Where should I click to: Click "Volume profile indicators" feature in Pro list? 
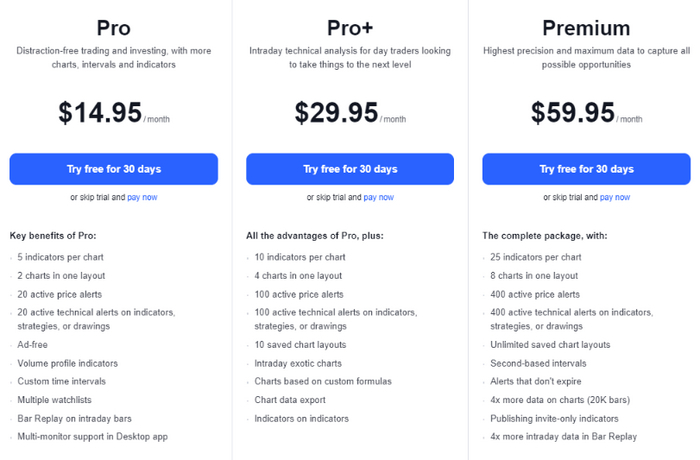point(67,363)
